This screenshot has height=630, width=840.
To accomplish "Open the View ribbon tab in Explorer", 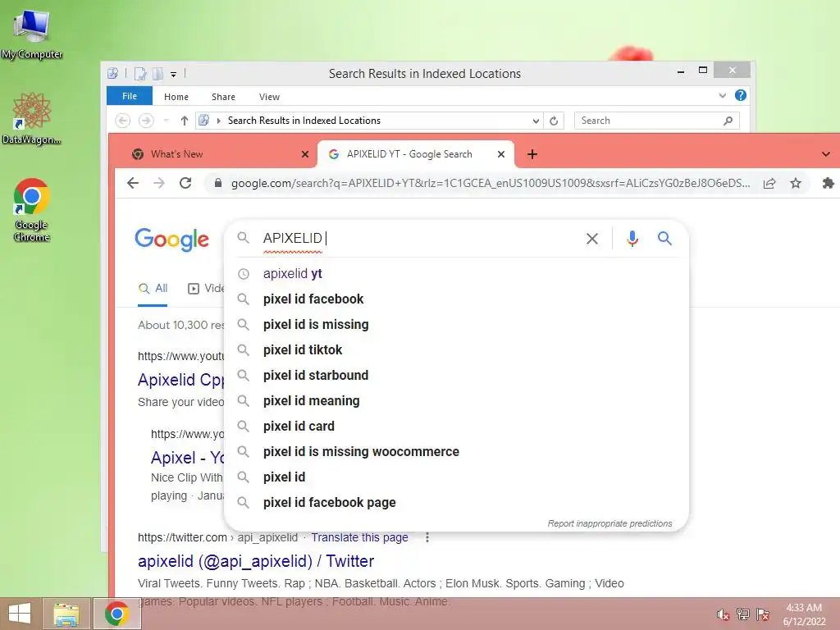I will (x=269, y=97).
